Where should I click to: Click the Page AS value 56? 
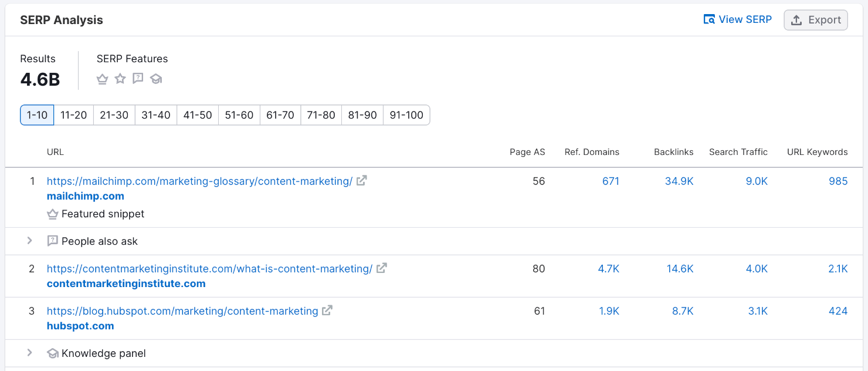[x=539, y=181]
